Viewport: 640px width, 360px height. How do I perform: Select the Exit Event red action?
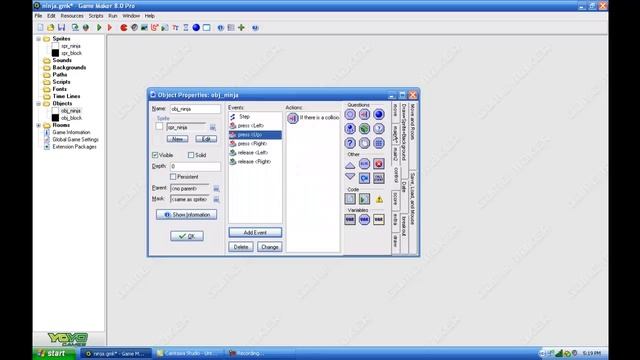[x=378, y=164]
